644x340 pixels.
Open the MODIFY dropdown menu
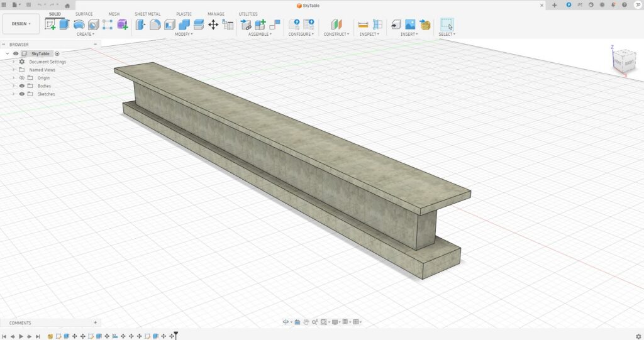tap(184, 35)
